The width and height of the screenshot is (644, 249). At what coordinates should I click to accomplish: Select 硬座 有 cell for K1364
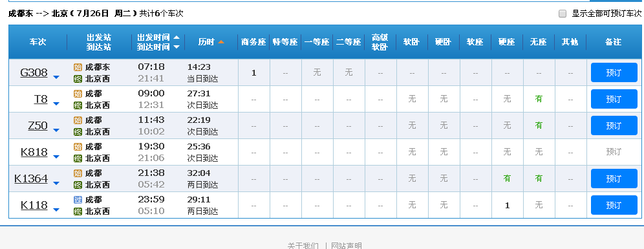(507, 179)
